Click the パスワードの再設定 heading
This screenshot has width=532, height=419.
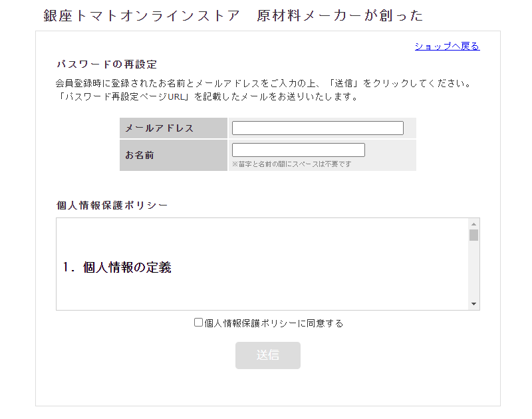(106, 65)
